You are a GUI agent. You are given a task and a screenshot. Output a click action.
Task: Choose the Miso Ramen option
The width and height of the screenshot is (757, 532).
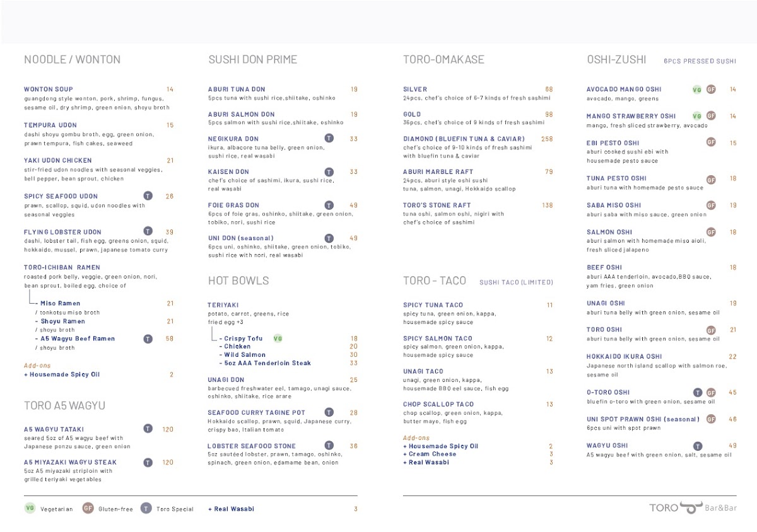point(60,304)
